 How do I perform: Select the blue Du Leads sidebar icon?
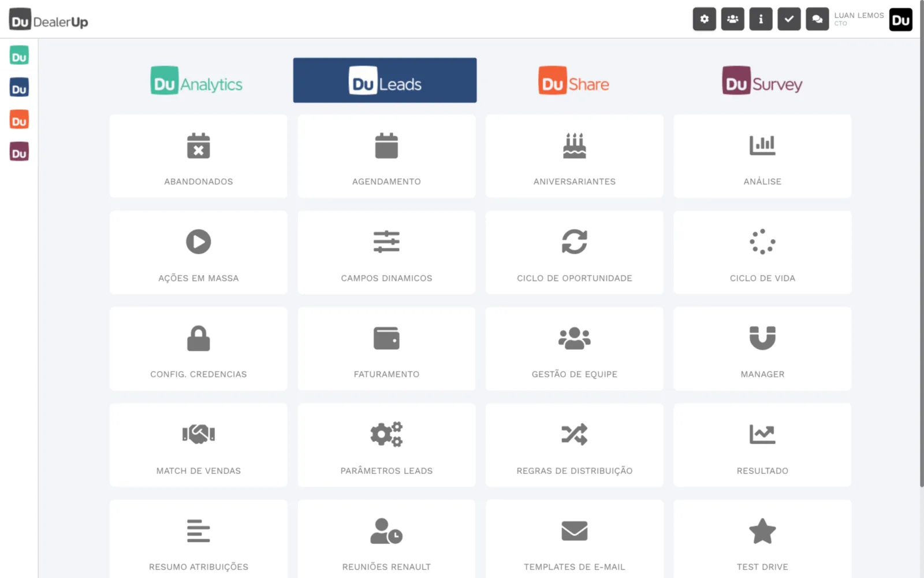(19, 88)
